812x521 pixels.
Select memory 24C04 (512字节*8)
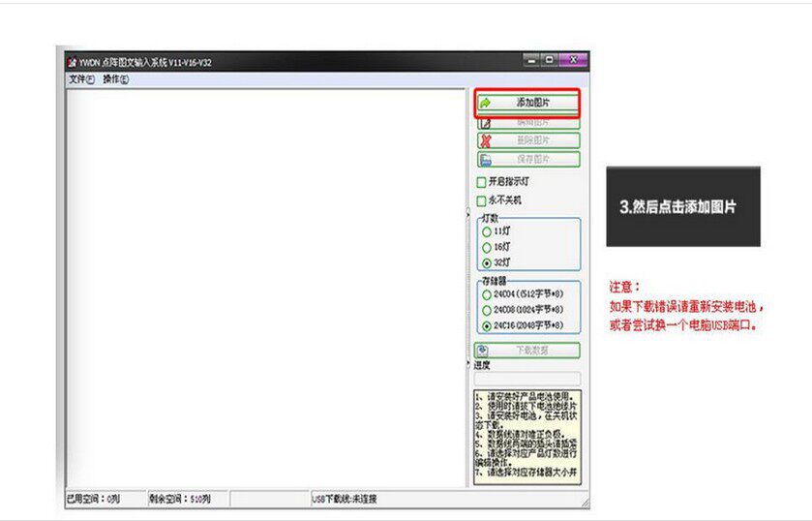coord(486,295)
